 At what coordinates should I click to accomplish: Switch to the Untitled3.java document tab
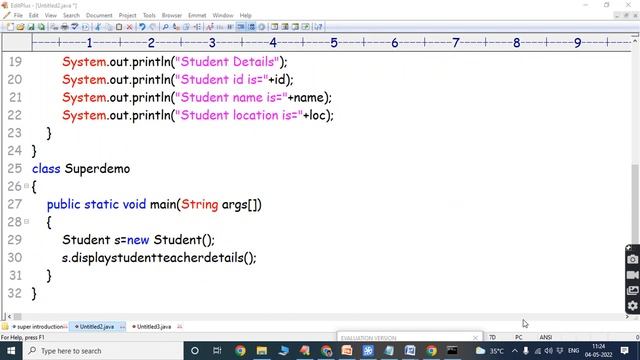point(153,327)
